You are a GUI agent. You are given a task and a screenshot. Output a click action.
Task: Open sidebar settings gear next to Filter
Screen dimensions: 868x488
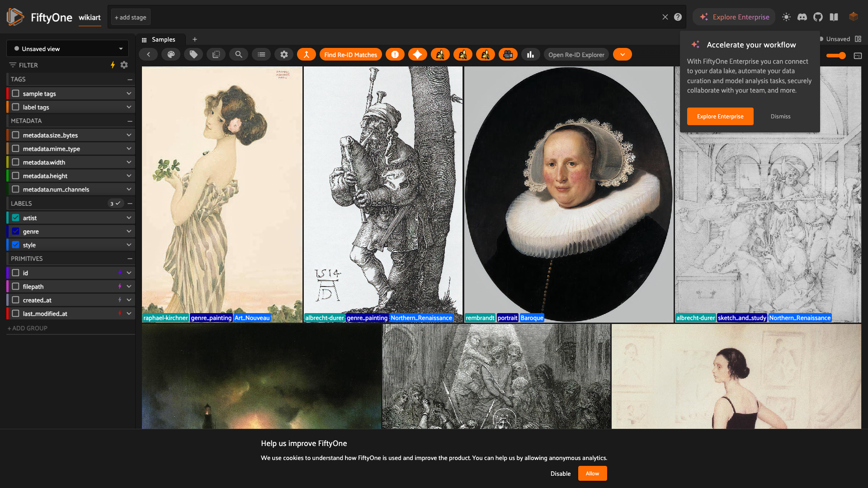point(124,65)
